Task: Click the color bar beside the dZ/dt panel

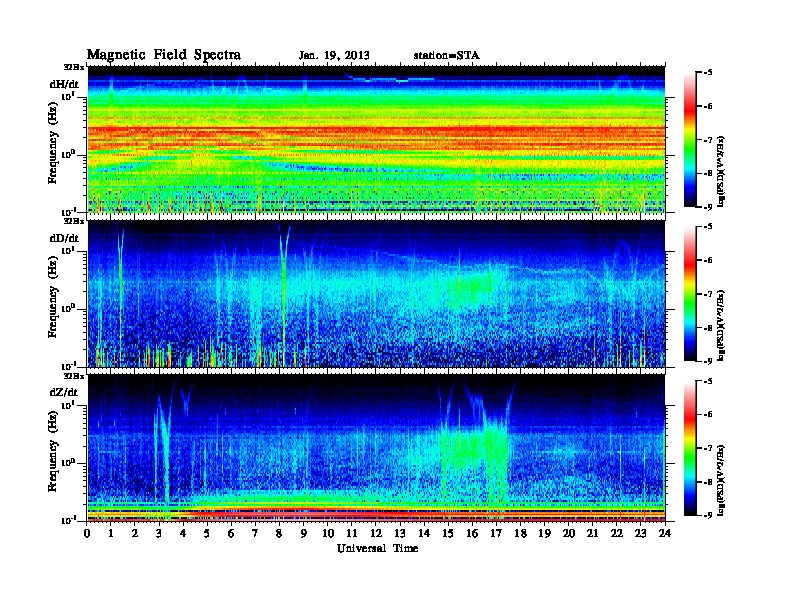Action: pyautogui.click(x=690, y=448)
